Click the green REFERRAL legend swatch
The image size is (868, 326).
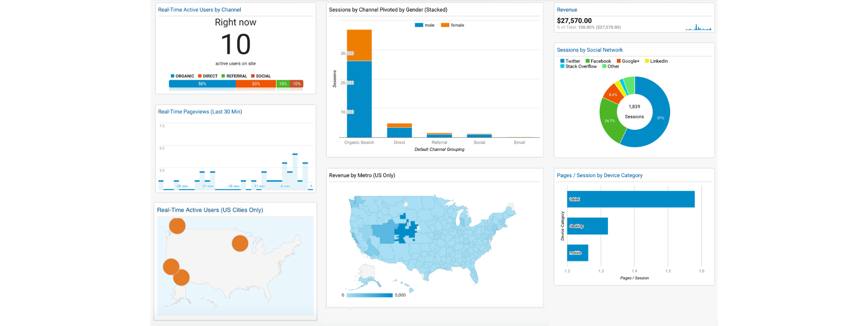(223, 76)
